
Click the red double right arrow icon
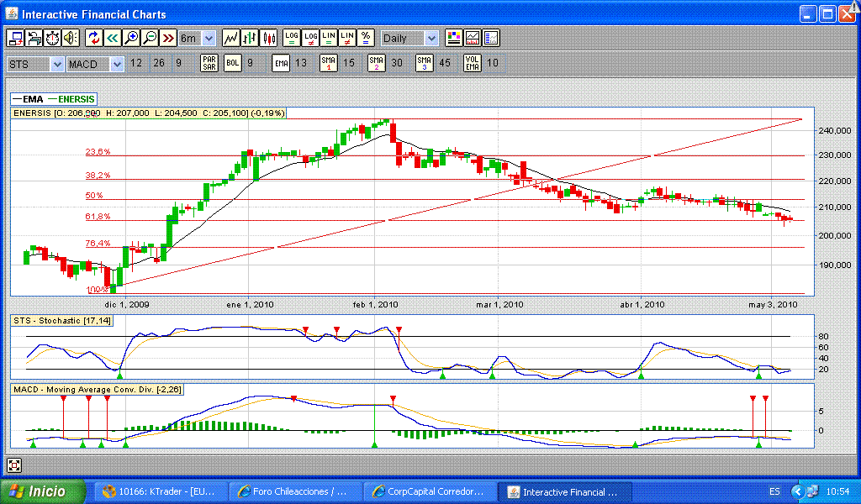(x=167, y=38)
